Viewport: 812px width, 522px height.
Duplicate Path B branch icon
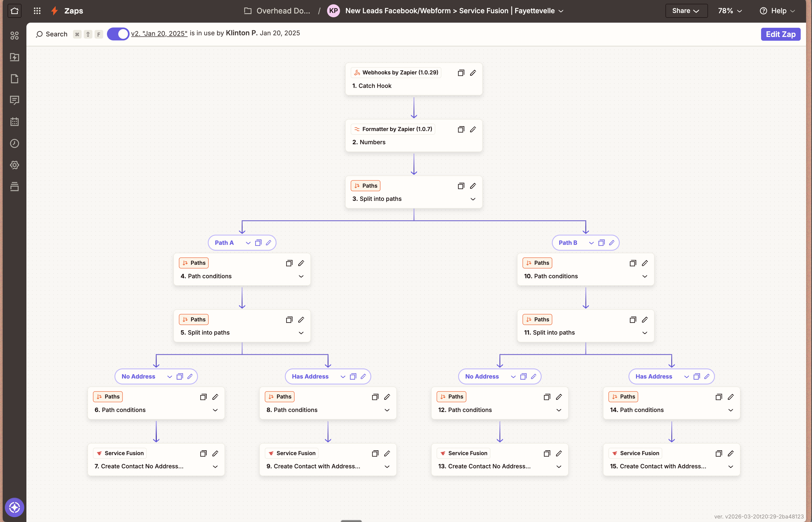click(602, 243)
